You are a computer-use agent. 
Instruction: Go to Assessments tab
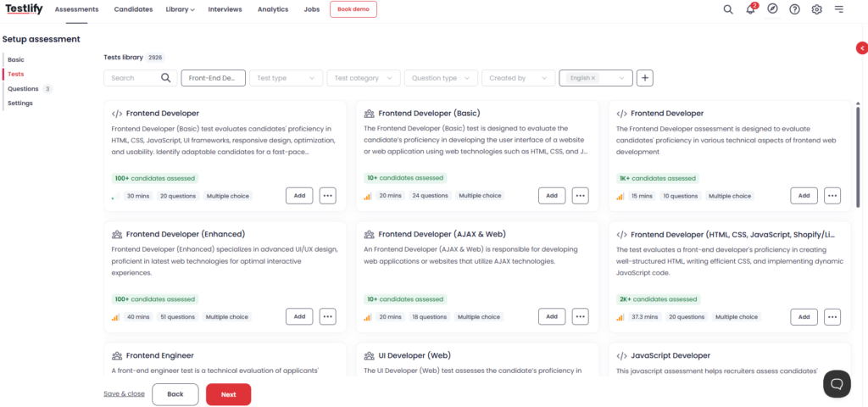click(x=77, y=9)
